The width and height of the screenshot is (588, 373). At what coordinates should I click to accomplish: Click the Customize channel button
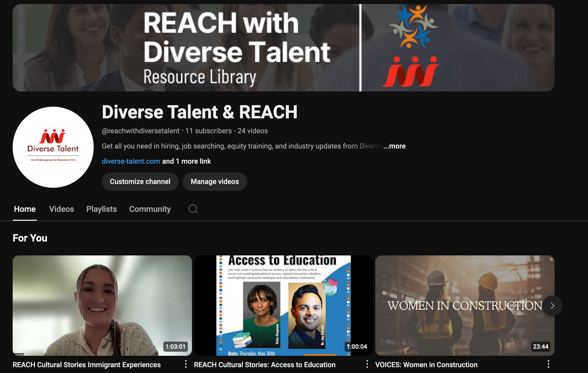coord(140,181)
